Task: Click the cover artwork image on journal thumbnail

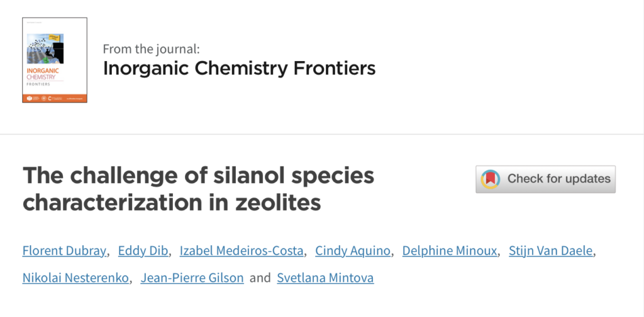Action: 45,49
